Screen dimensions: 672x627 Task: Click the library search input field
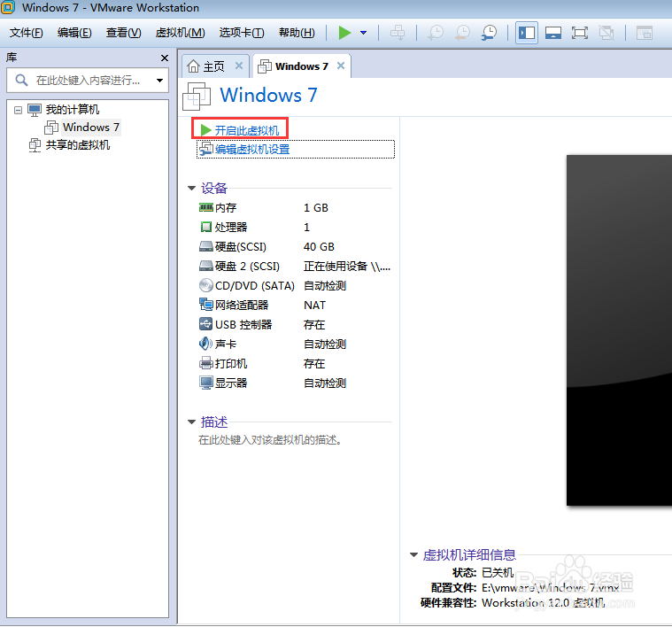[89, 80]
